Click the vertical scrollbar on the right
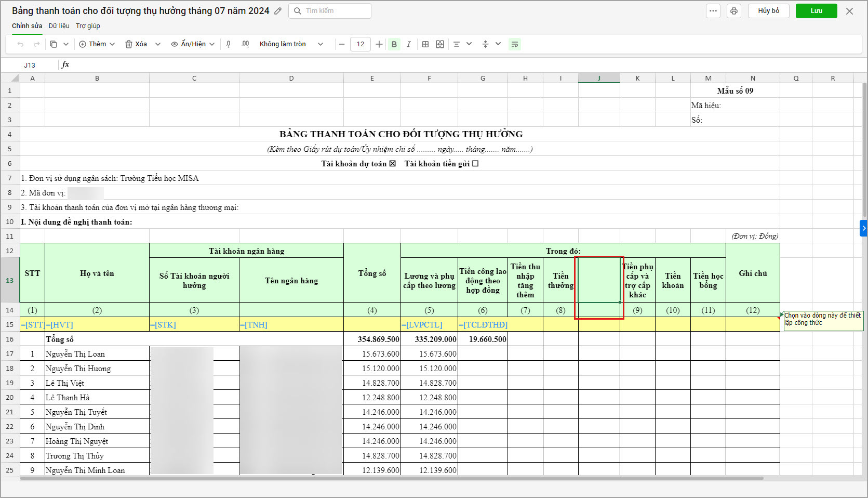Viewport: 868px width, 498px height. coord(864,150)
